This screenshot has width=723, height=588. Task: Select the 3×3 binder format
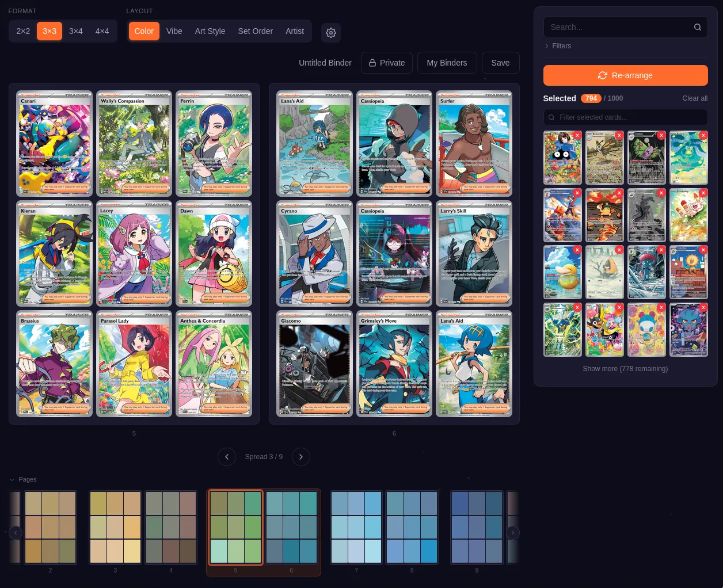pyautogui.click(x=50, y=31)
